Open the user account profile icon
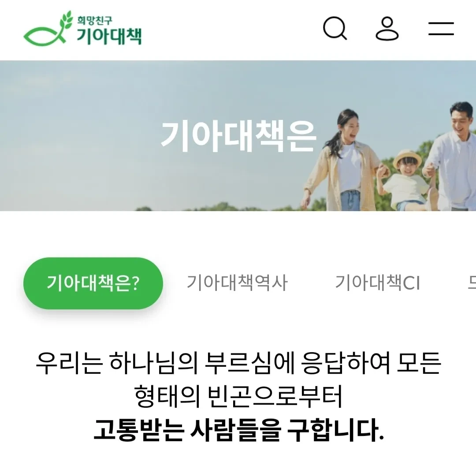Viewport: 476px width, 476px height. pyautogui.click(x=387, y=29)
